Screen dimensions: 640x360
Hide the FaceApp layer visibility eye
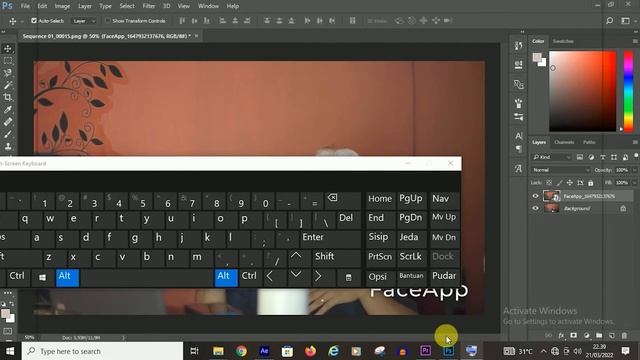pos(535,196)
